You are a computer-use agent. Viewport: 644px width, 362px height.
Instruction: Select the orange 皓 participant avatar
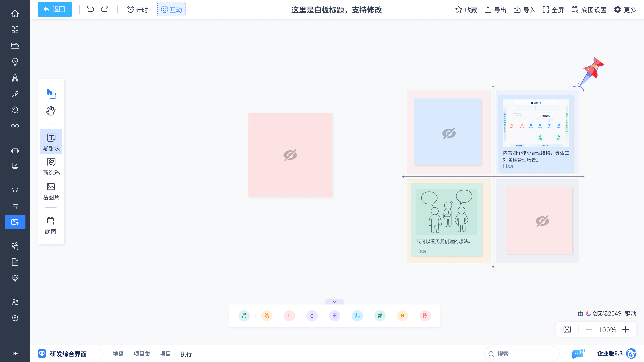(x=267, y=315)
